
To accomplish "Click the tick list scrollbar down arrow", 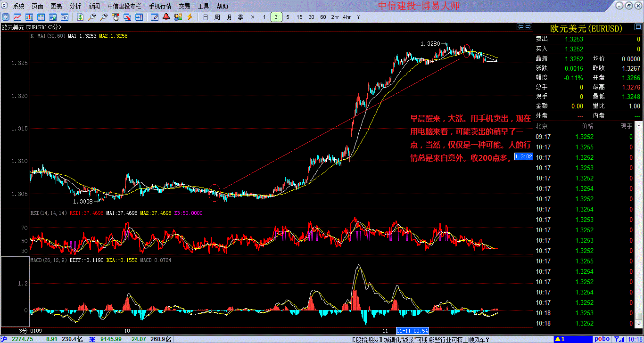I will click(638, 324).
